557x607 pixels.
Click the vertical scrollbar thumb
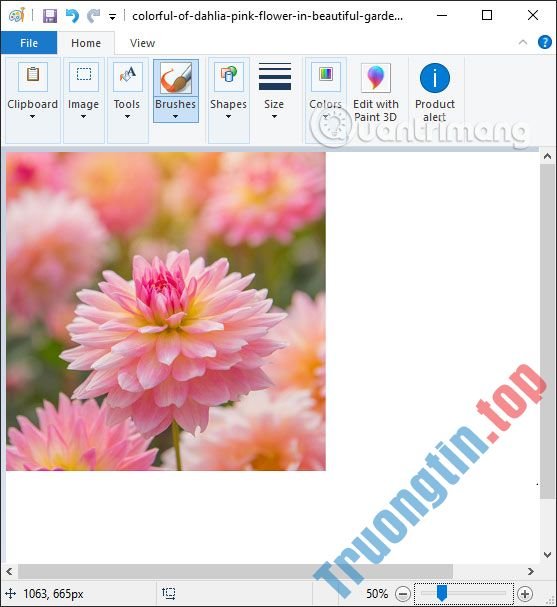click(x=547, y=331)
